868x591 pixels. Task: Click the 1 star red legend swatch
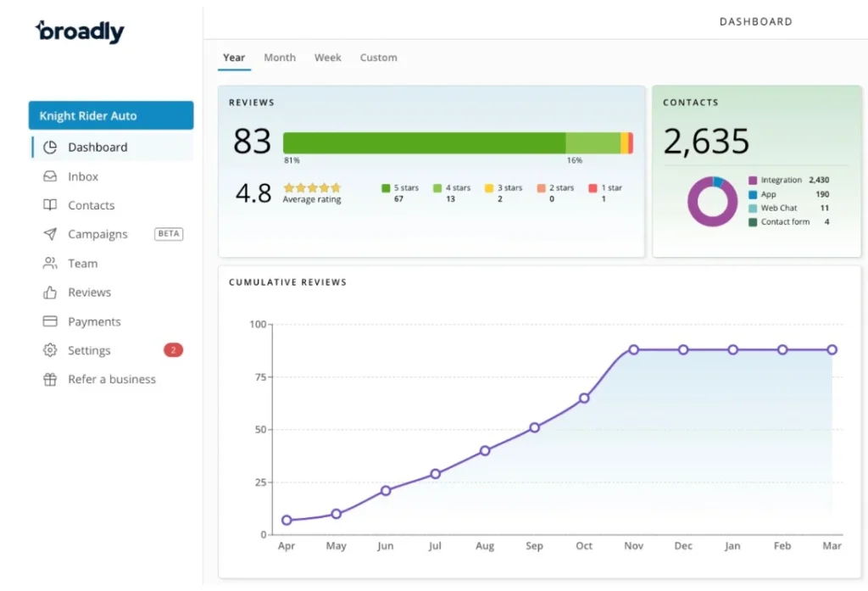tap(593, 188)
